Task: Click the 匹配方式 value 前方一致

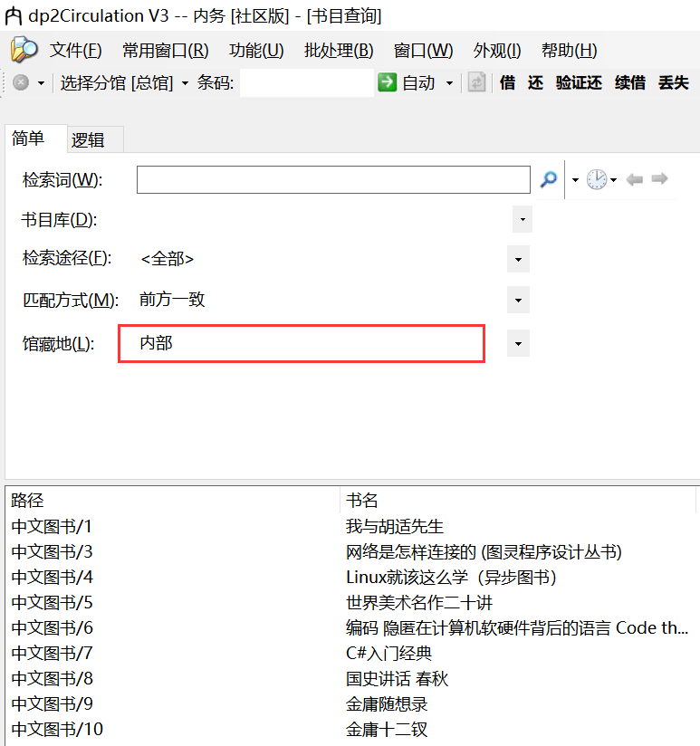Action: coord(172,300)
